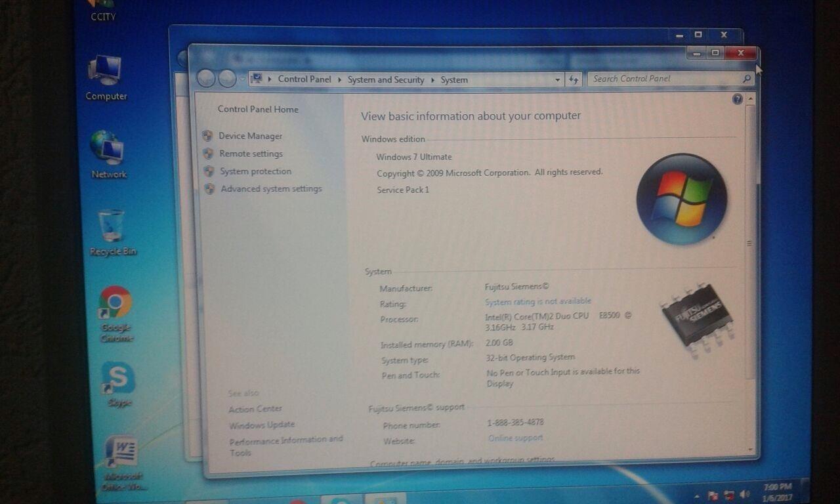Open the Computer desktop icon
Viewport: 840px width, 504px height.
(106, 77)
